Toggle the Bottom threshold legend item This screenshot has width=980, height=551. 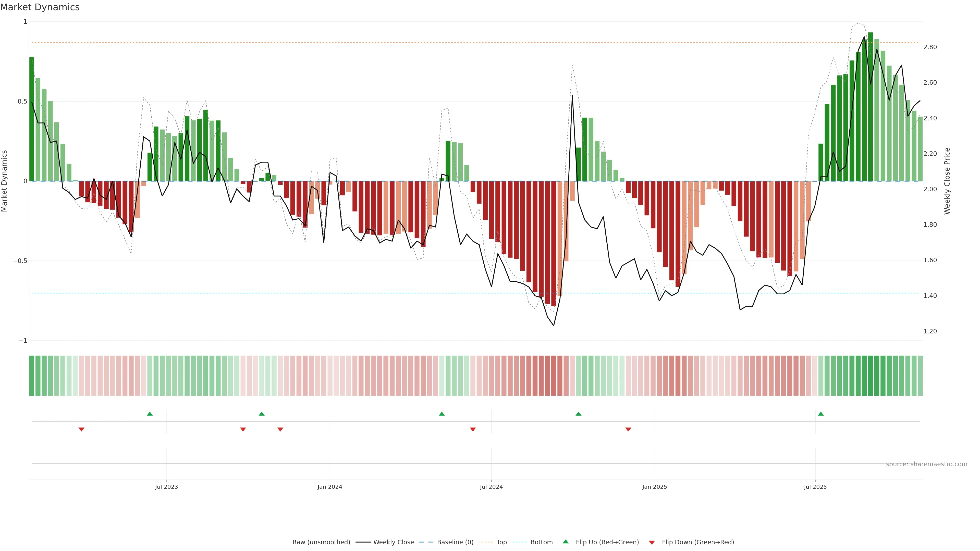(541, 542)
